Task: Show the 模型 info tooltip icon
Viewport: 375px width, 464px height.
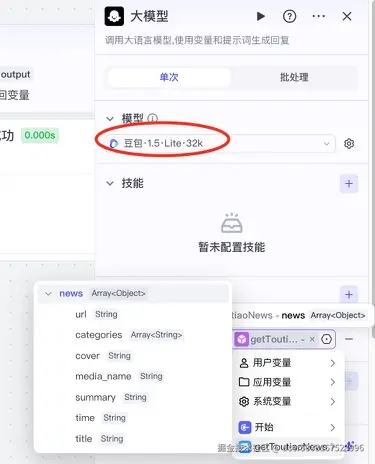Action: pyautogui.click(x=152, y=119)
